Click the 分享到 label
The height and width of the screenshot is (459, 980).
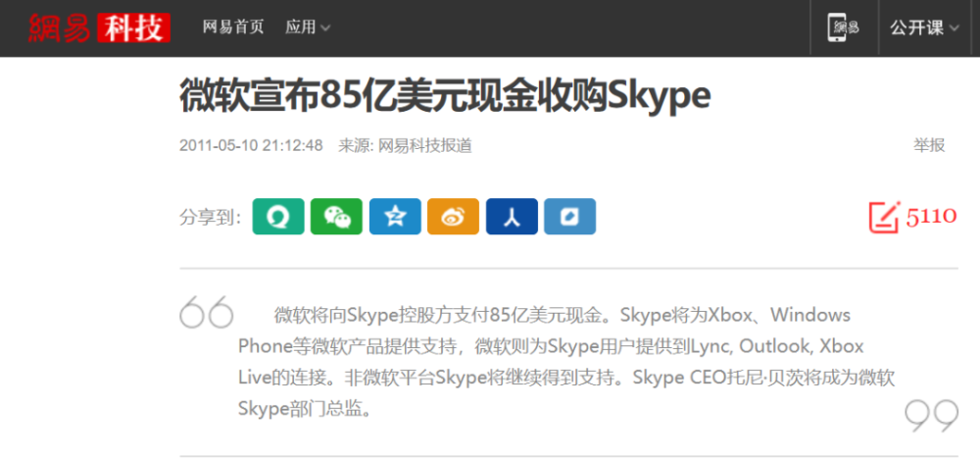coord(211,217)
